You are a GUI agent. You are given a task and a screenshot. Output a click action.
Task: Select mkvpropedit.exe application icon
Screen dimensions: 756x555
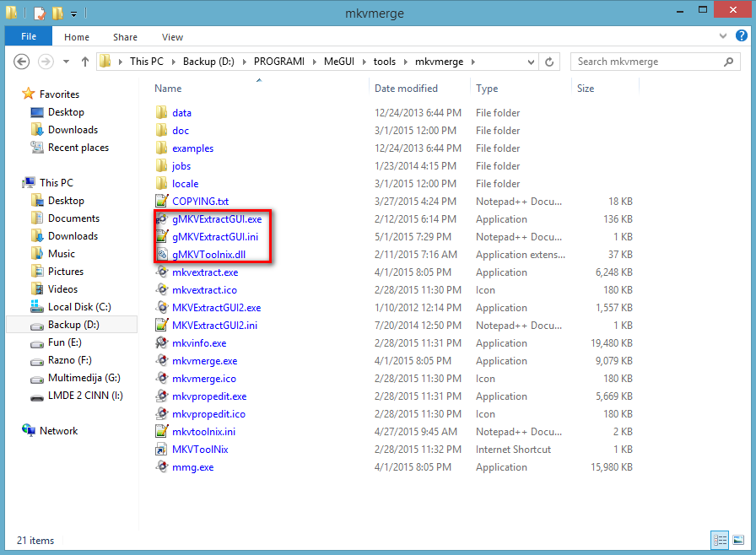(161, 396)
